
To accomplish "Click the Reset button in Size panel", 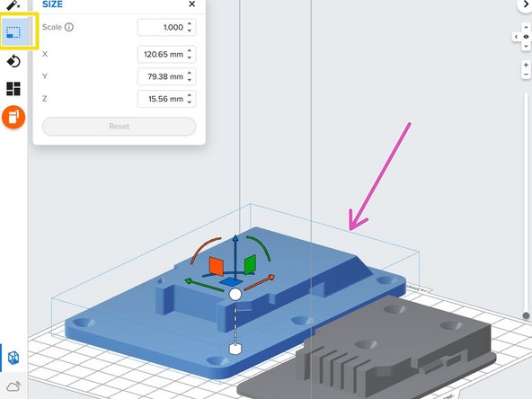I will click(120, 126).
